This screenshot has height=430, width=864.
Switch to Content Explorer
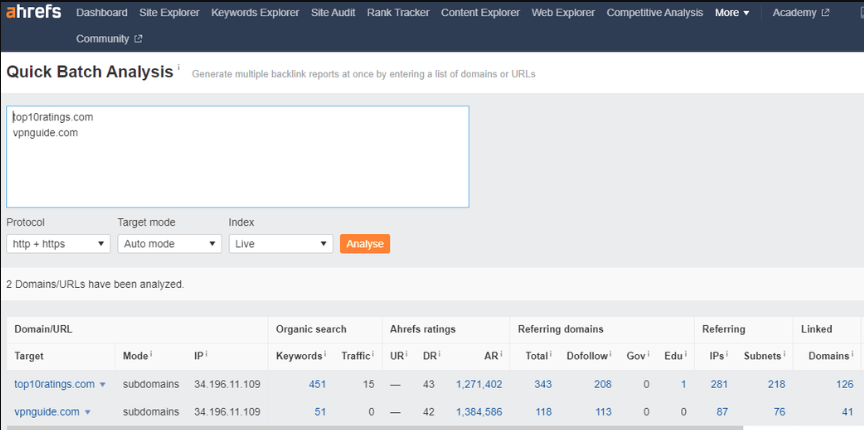point(480,12)
